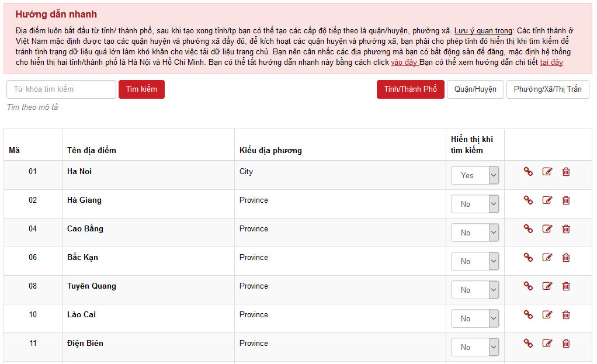Select the Phường/Xã/Thị Trấn tab
597x364 pixels.
[x=547, y=89]
